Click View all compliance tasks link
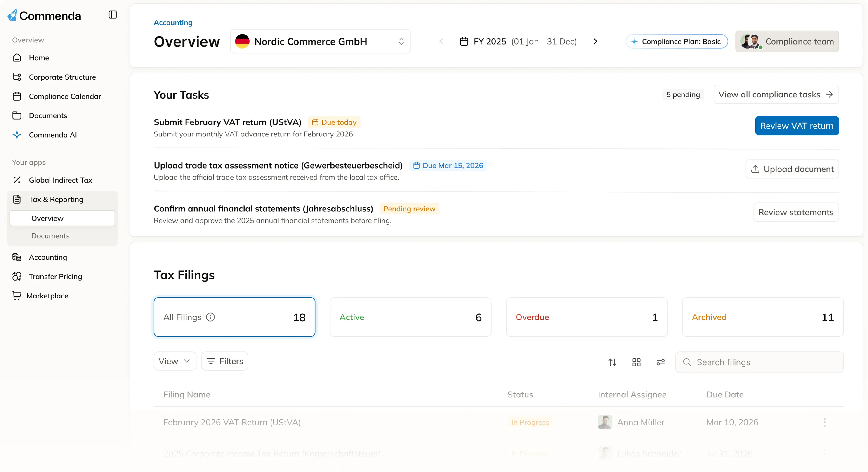 [776, 94]
